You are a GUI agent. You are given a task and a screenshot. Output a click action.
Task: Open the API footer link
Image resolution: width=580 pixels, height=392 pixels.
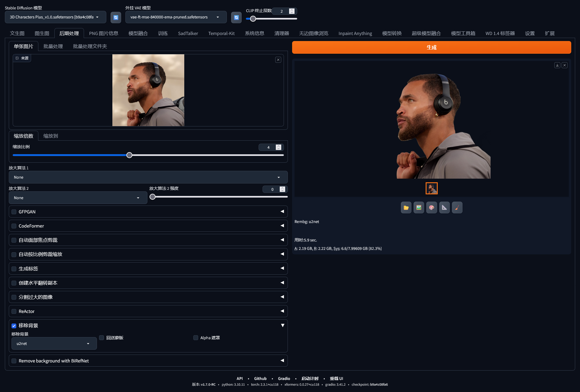point(240,378)
